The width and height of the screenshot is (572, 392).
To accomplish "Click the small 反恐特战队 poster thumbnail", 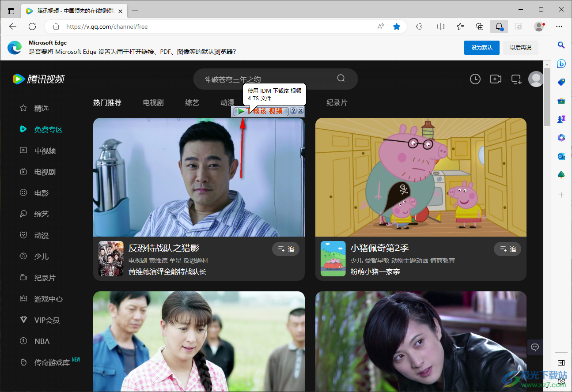I will pyautogui.click(x=111, y=259).
